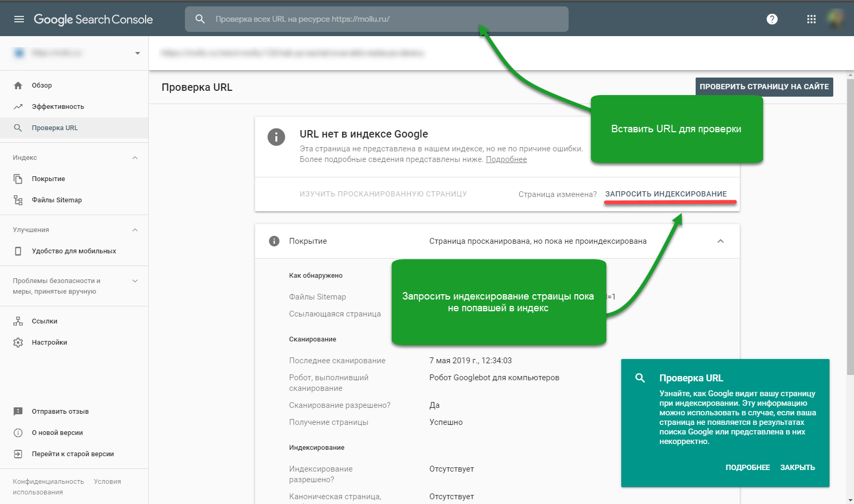Click the mobile phone icon for Удобство
854x504 pixels.
18,251
